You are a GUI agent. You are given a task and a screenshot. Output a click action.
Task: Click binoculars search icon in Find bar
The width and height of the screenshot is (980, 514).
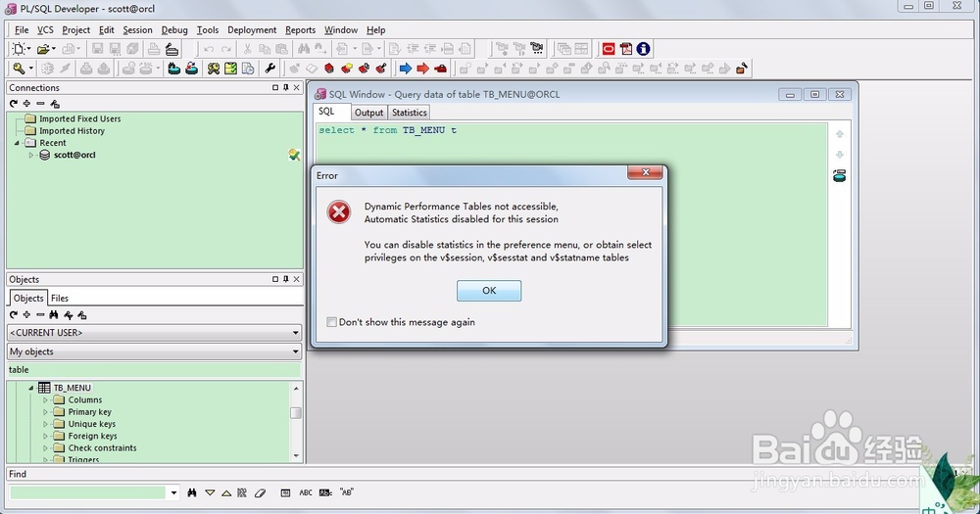pos(192,492)
